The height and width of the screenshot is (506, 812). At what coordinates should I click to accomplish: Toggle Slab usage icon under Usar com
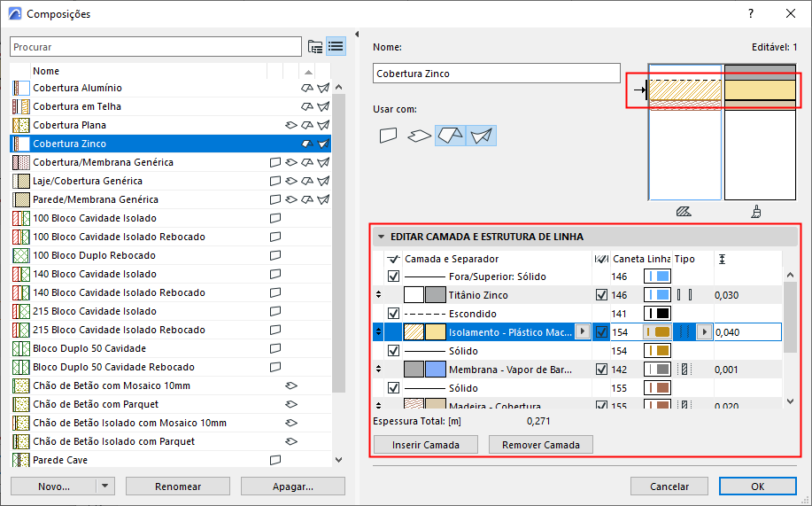420,136
